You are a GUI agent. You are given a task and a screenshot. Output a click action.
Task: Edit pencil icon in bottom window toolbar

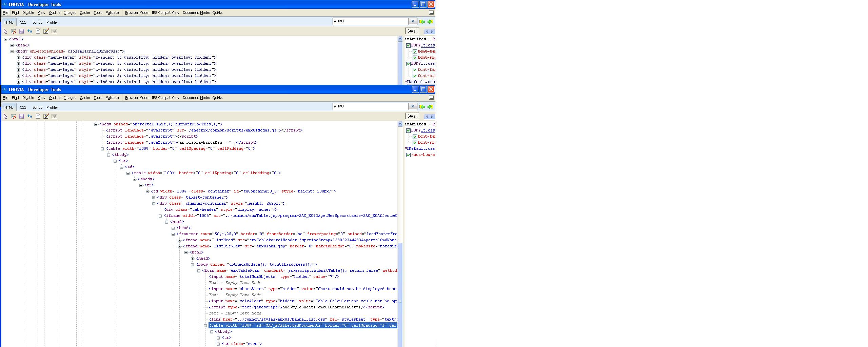46,116
